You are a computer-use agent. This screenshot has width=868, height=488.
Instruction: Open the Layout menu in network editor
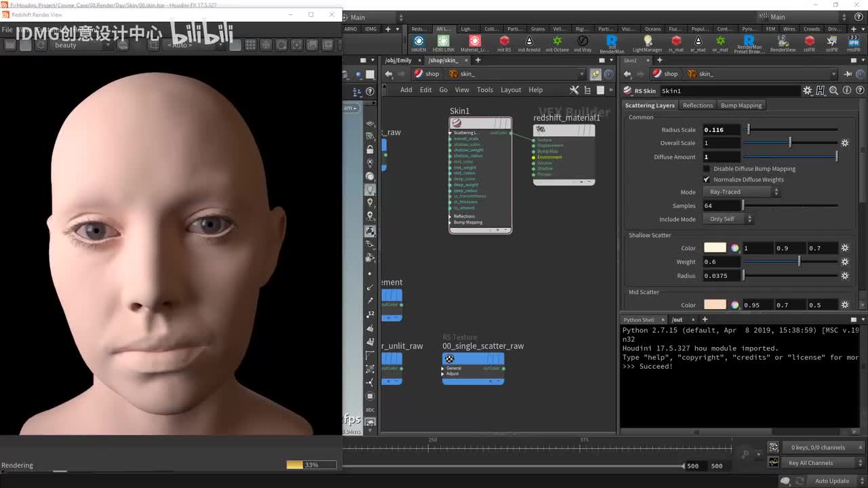point(511,89)
